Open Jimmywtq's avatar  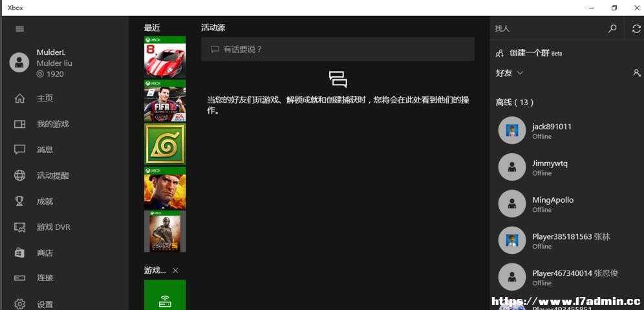point(511,167)
